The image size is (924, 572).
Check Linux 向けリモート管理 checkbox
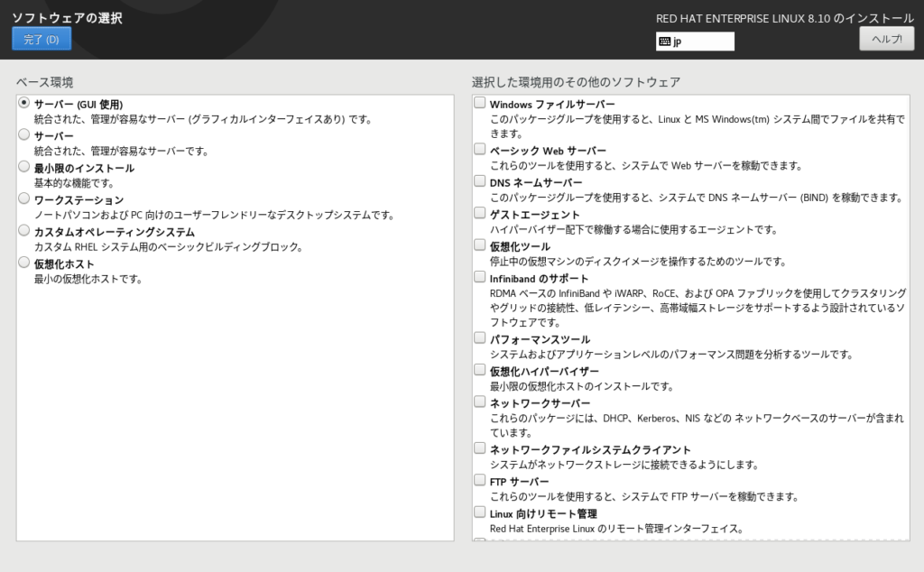480,513
